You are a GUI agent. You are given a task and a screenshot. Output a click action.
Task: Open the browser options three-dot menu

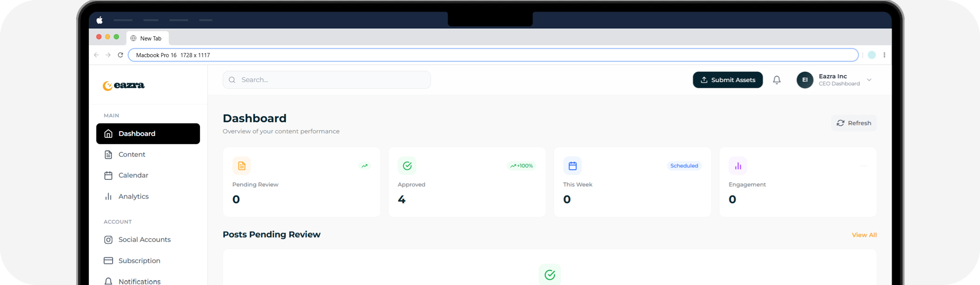[885, 55]
